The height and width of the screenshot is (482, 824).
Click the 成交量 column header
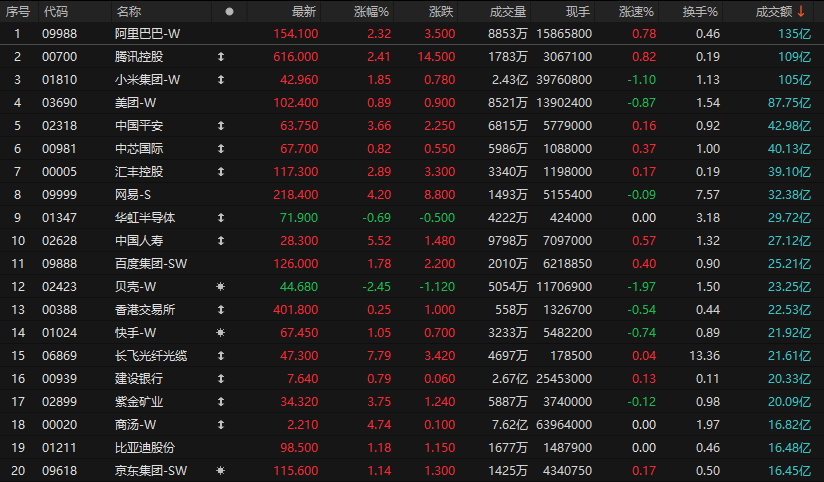tap(507, 11)
